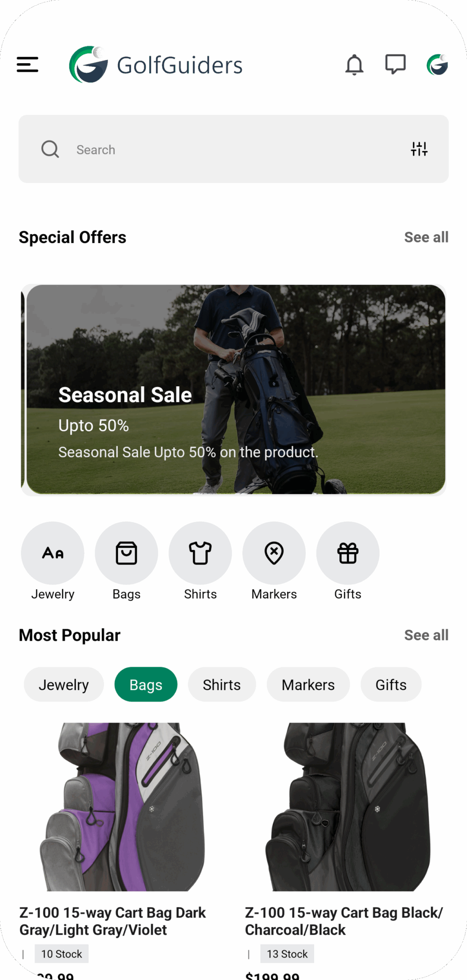Open the violet Z-100 cart bag image

point(123,807)
